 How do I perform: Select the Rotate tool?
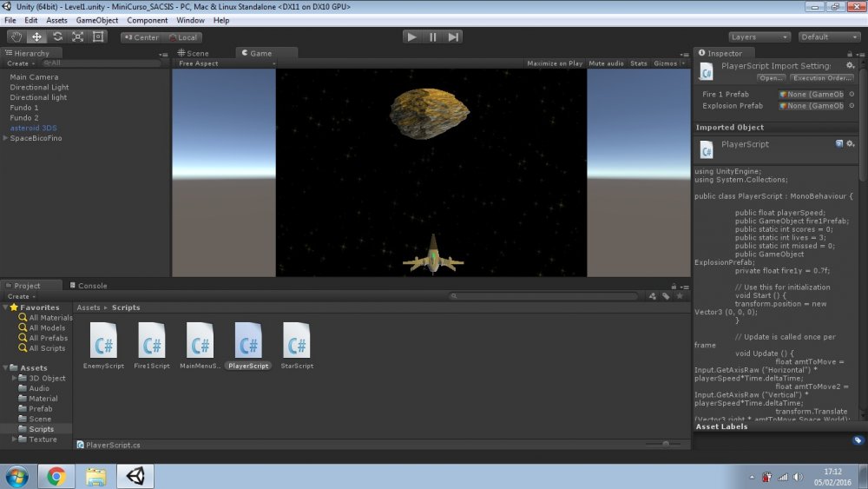(x=57, y=36)
